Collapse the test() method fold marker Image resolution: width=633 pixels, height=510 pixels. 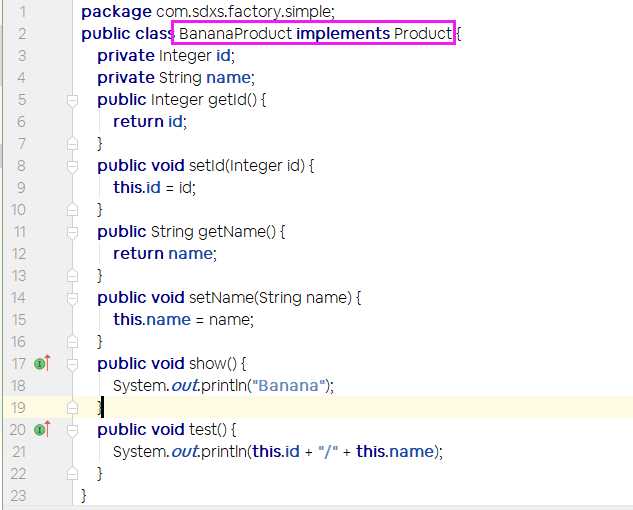tap(72, 430)
